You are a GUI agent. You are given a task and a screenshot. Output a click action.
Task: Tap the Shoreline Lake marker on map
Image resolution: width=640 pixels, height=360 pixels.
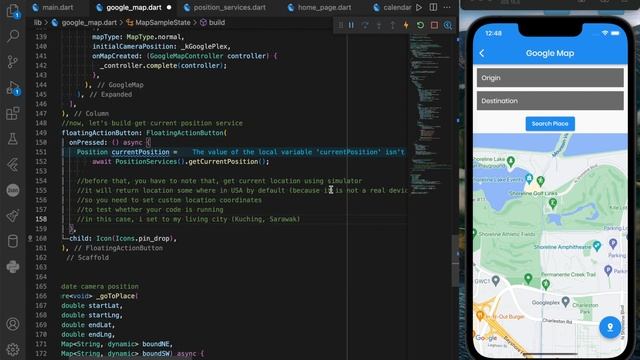511,161
